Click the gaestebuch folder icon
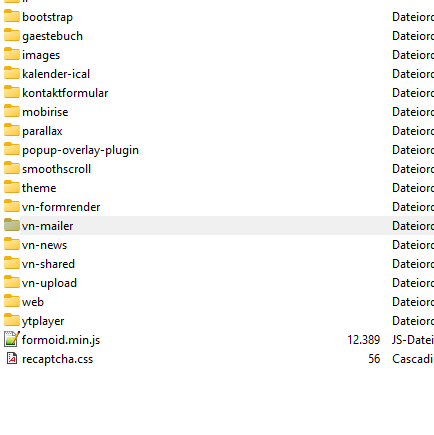Viewport: 434px width, 435px height. pos(12,35)
